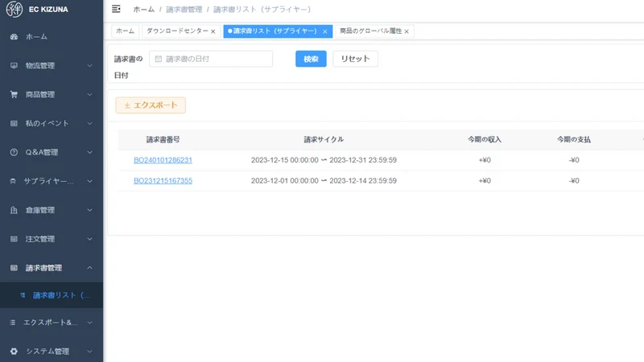Click the システム管理 gear icon

pyautogui.click(x=14, y=352)
